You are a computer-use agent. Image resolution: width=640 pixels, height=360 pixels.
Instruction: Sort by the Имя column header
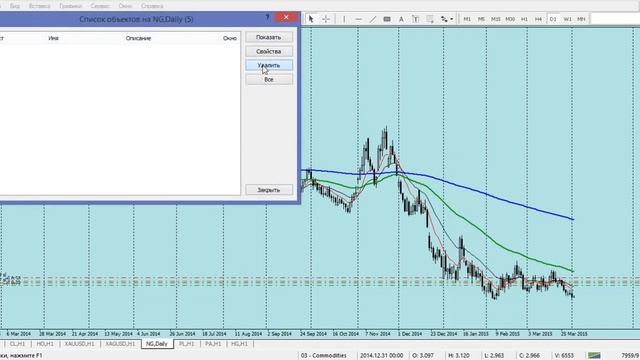(x=53, y=38)
